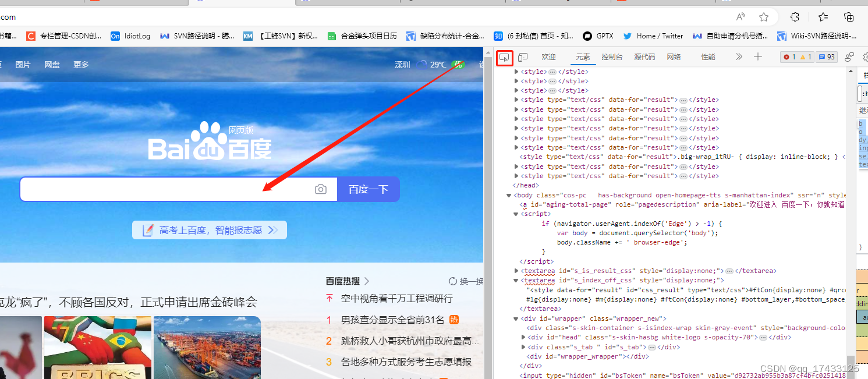
Task: Click the DevTools errors count badge
Action: coord(789,57)
